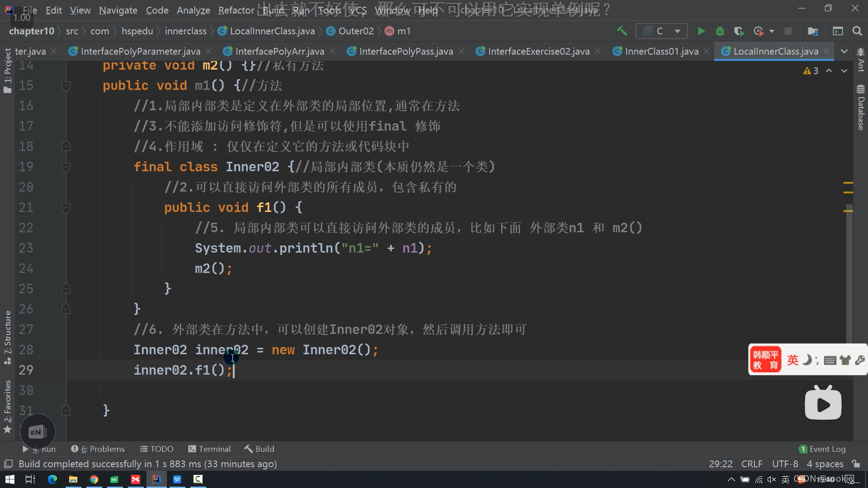This screenshot has height=488, width=868.
Task: Close the LocalInnerClass.java tab
Action: point(827,52)
